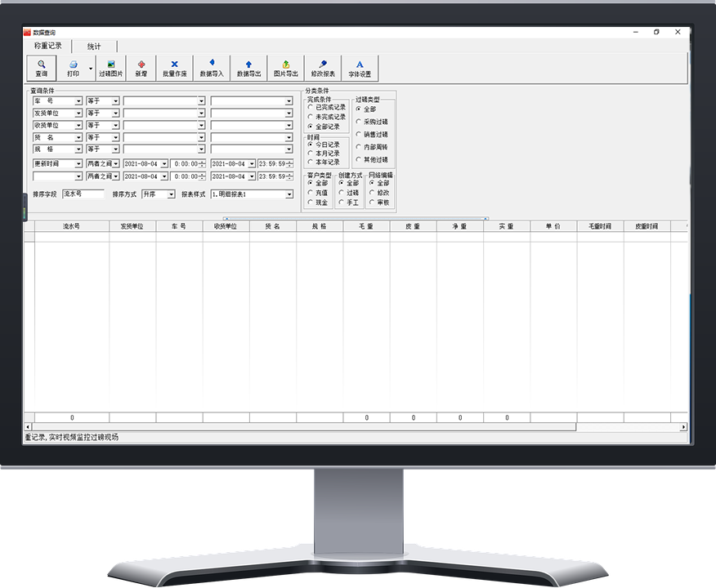This screenshot has width=716, height=588.
Task: Click the 流水号 column header
Action: click(72, 225)
